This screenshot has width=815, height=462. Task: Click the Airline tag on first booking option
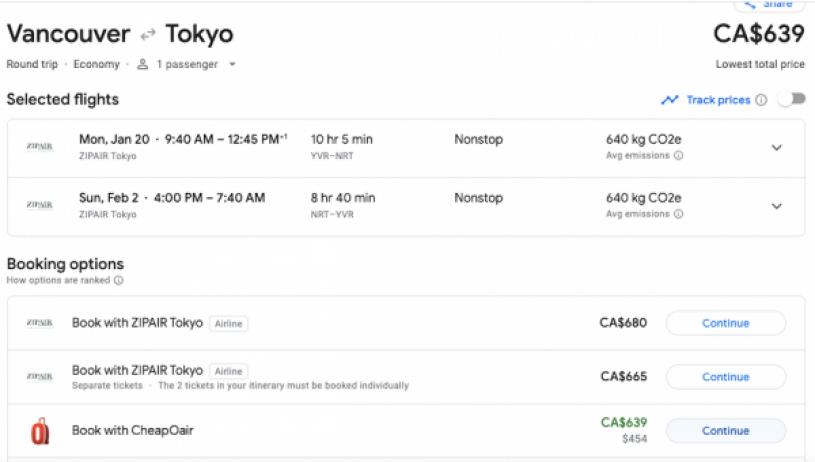point(229,324)
